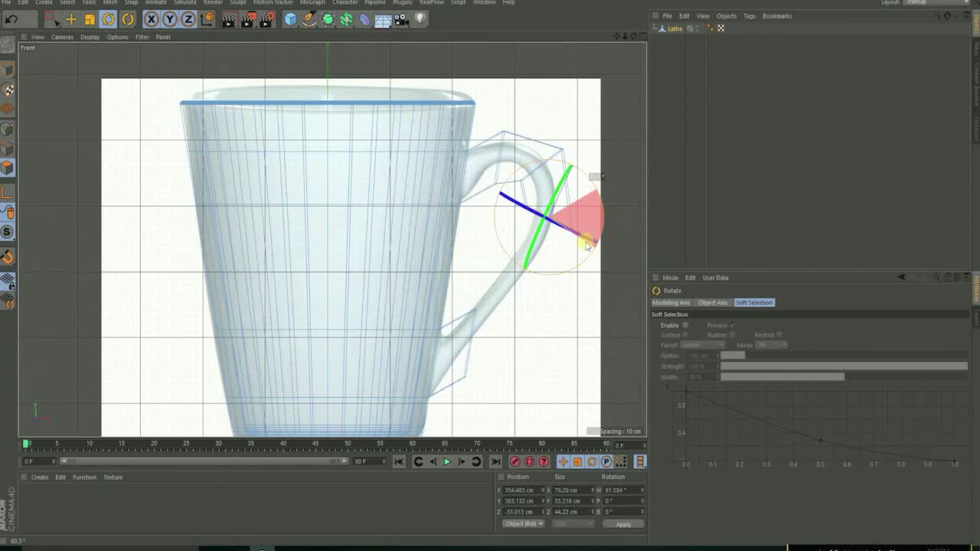Toggle the Z axis lock
Screen dimensions: 980x551
click(188, 19)
